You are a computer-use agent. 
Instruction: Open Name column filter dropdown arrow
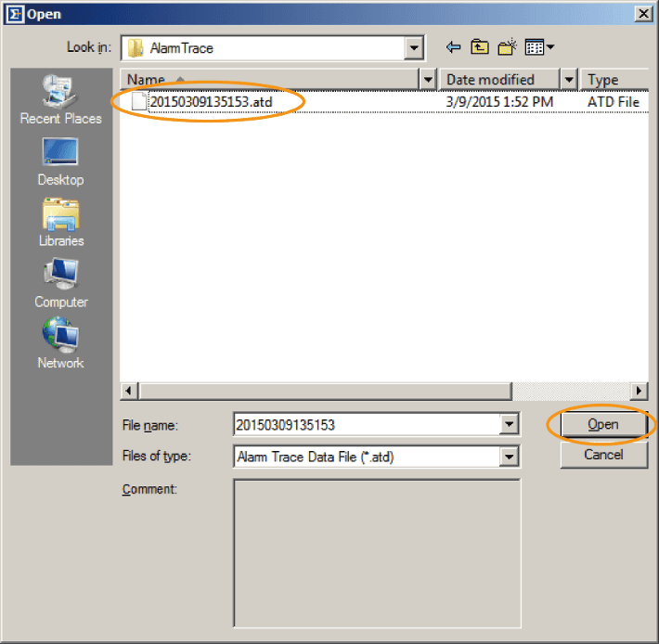pyautogui.click(x=427, y=80)
